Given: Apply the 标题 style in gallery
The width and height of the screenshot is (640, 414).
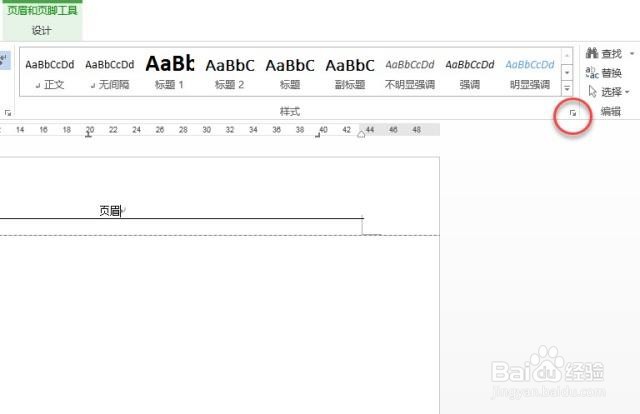Looking at the screenshot, I should [290, 73].
